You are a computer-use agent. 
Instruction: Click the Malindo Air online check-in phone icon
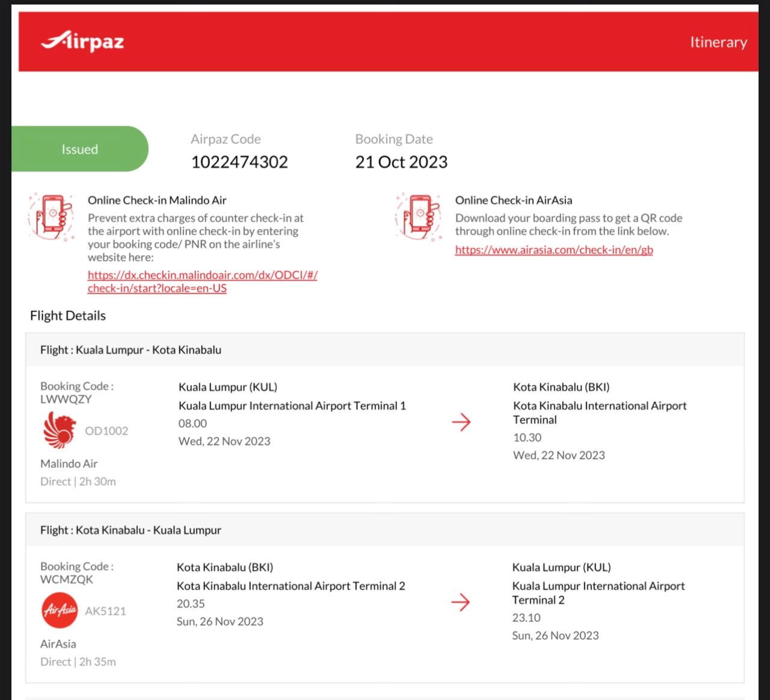click(x=51, y=217)
